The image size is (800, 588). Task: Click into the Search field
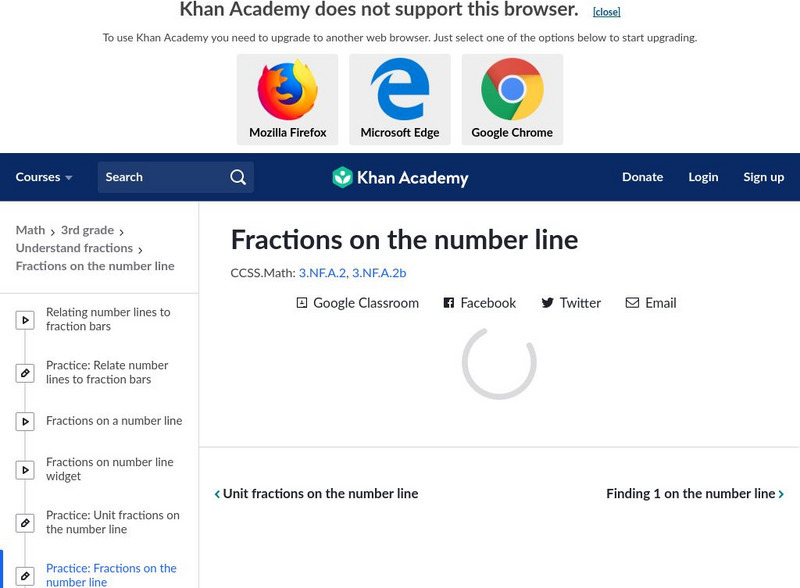pyautogui.click(x=160, y=177)
